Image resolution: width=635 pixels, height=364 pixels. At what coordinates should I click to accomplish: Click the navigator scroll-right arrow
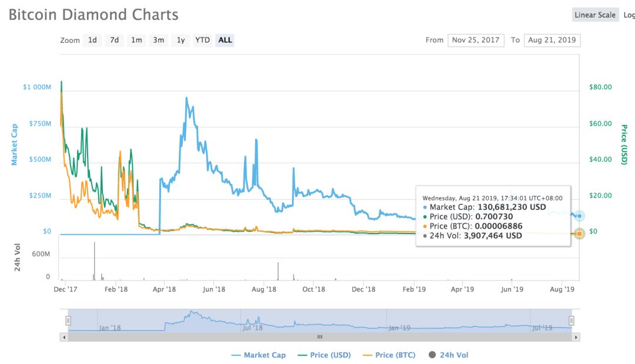click(x=576, y=337)
